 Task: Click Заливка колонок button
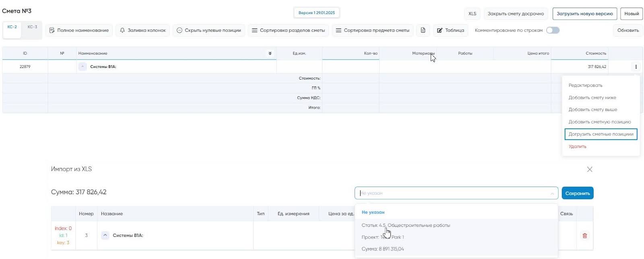click(143, 30)
